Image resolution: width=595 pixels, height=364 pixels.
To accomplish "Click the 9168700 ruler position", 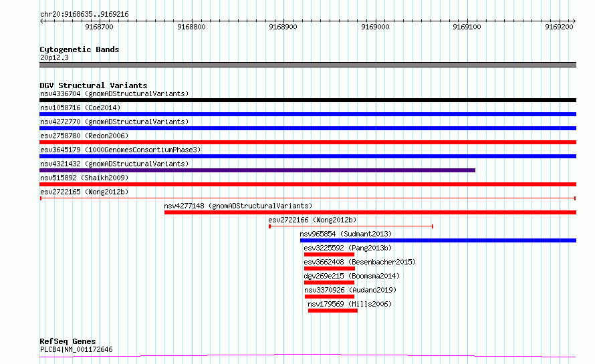I will 99,27.
